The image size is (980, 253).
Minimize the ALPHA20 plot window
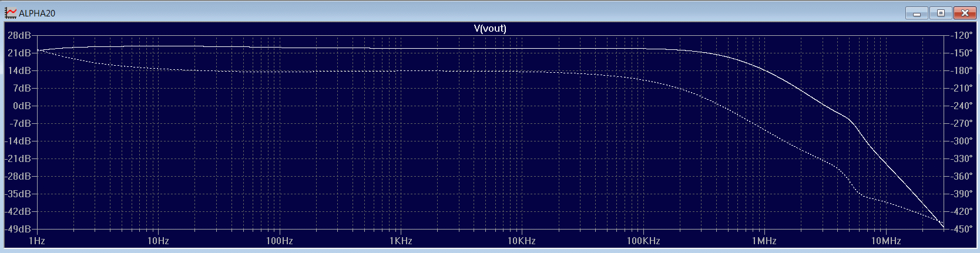(917, 13)
